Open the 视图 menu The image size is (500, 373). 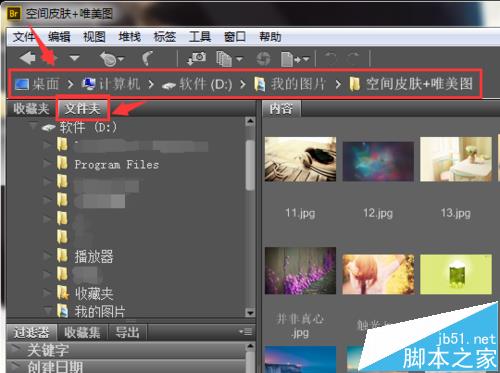[x=94, y=36]
